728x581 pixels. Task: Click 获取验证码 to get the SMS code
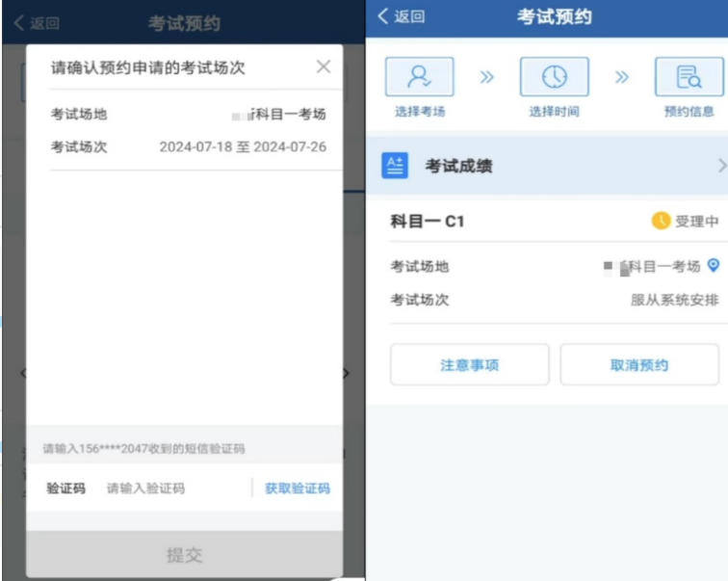click(x=298, y=489)
